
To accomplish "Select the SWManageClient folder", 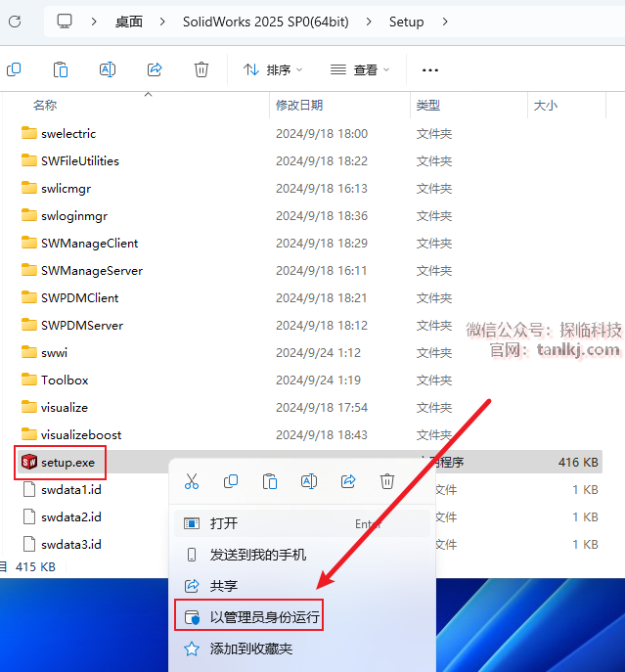I will [89, 243].
